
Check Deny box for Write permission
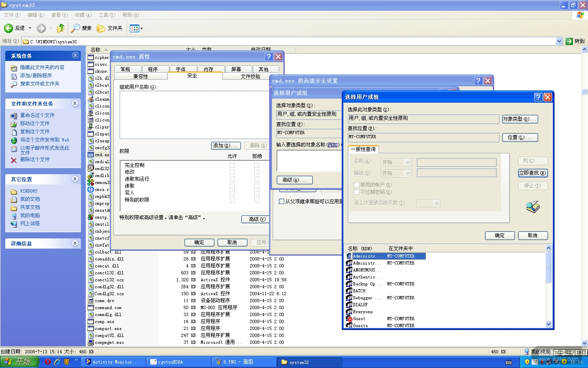(x=257, y=193)
